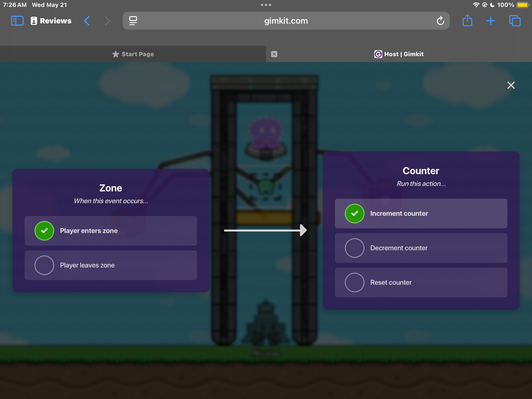Go back with the blue arrow
Image resolution: width=532 pixels, height=399 pixels.
(x=87, y=21)
